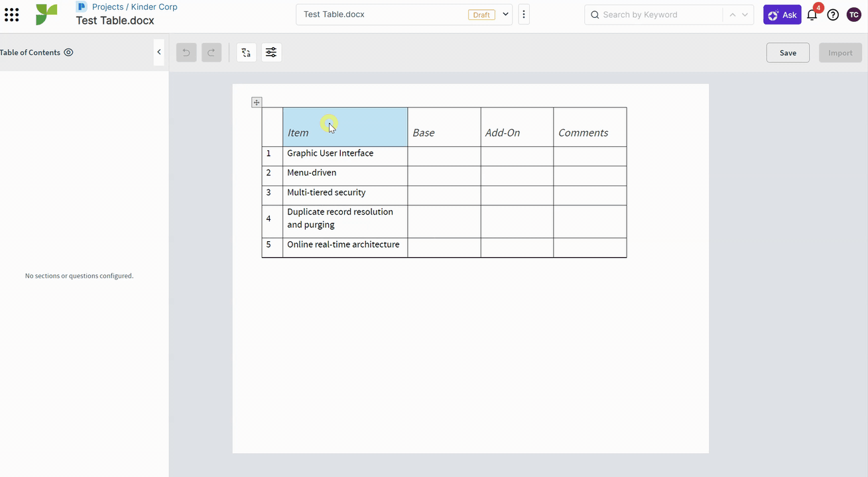Viewport: 868px width, 477px height.
Task: Click the Graphic User Interface cell
Action: click(x=345, y=156)
